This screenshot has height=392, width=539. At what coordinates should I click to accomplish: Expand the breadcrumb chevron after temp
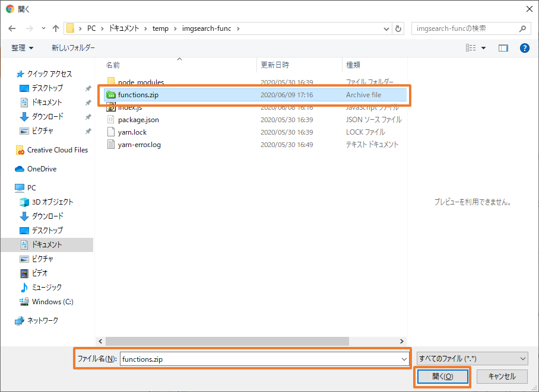(175, 28)
